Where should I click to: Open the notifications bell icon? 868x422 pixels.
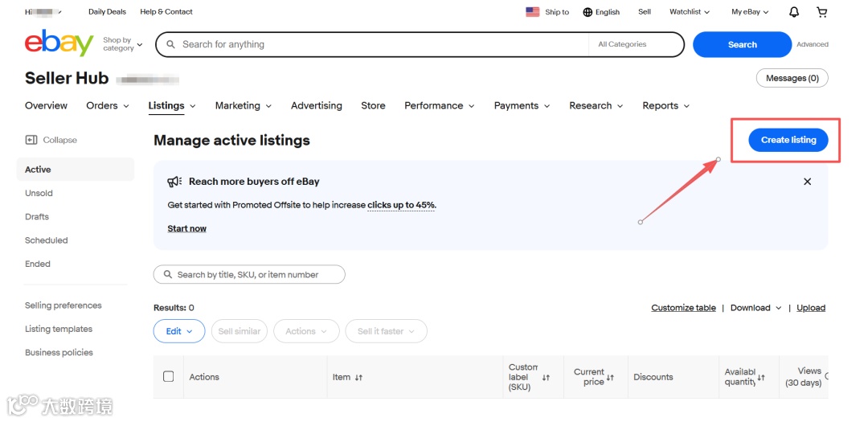[794, 12]
